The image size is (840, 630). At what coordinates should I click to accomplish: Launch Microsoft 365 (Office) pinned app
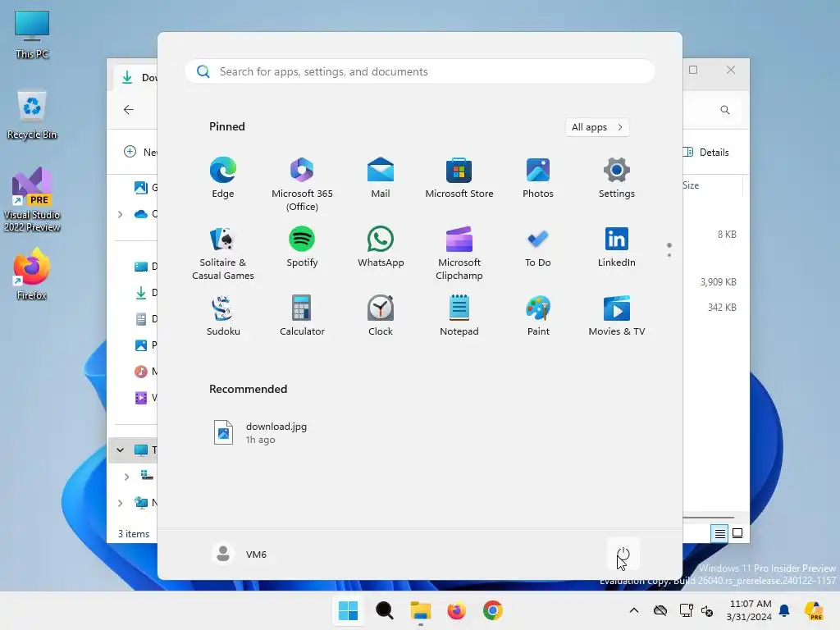pos(302,185)
